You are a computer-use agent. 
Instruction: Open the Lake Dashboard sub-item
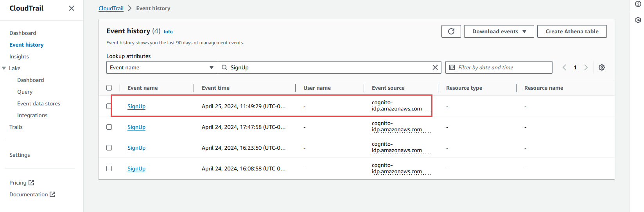(x=30, y=80)
